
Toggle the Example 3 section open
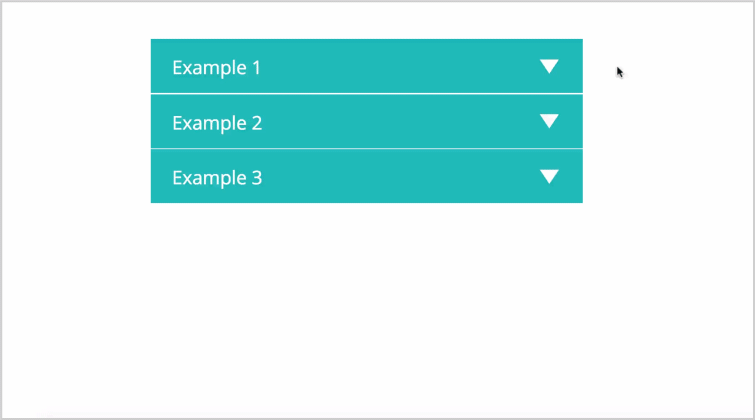pos(366,176)
